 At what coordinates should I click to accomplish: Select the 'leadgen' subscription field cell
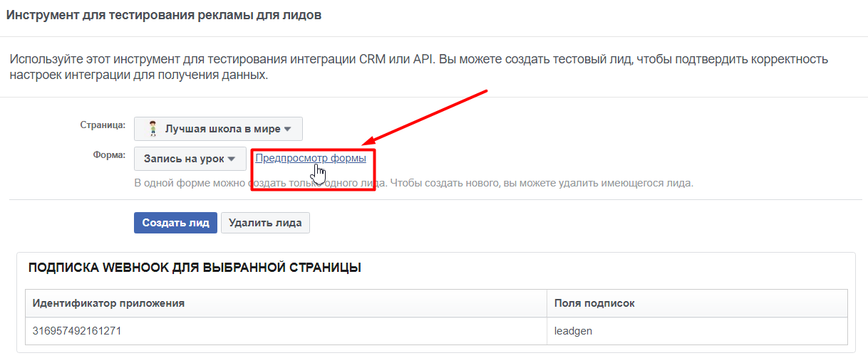click(x=697, y=331)
